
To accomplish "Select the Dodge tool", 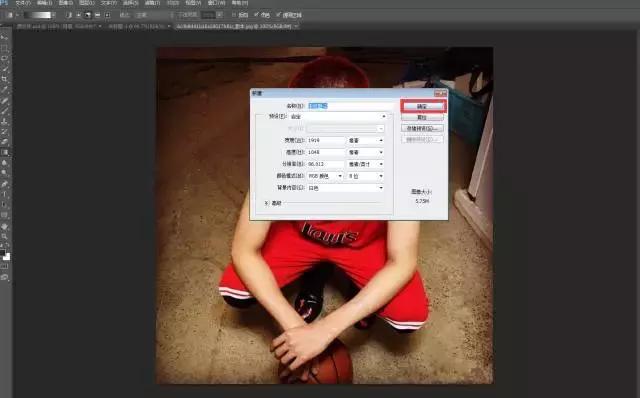I will 5,173.
